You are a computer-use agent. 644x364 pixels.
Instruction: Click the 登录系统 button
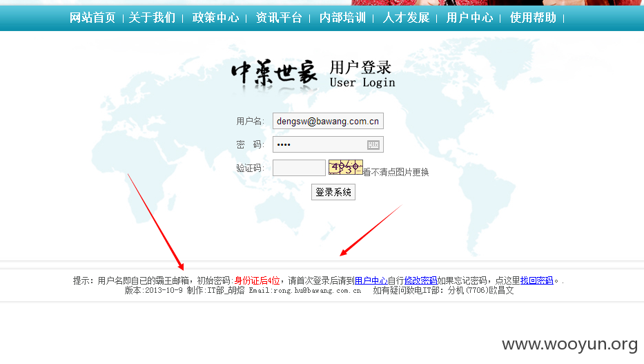tap(333, 192)
